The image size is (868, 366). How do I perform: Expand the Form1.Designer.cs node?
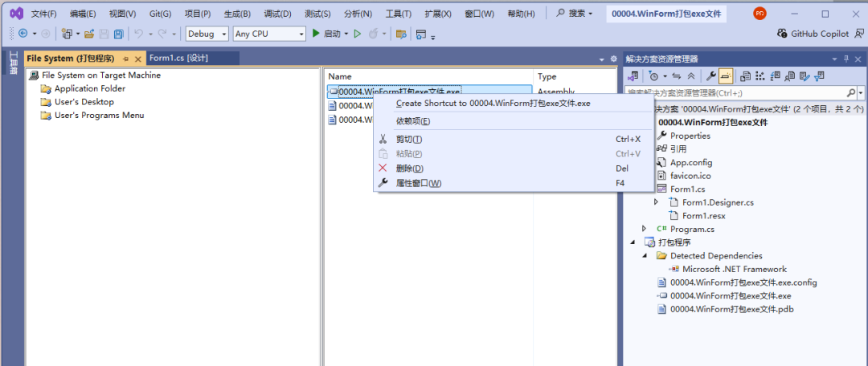(657, 202)
